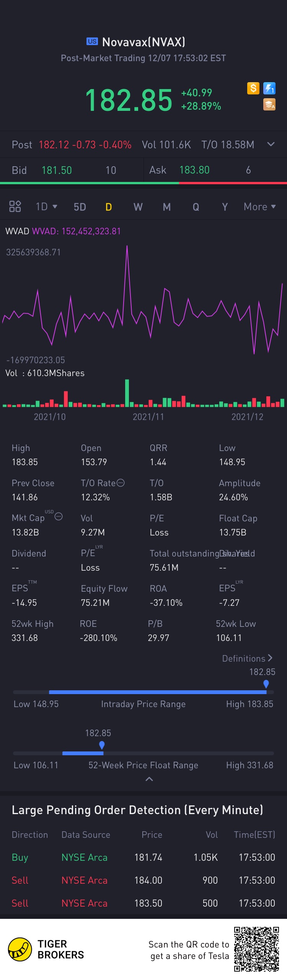Select the Sell order row at 184.00
The image size is (287, 980).
click(143, 880)
